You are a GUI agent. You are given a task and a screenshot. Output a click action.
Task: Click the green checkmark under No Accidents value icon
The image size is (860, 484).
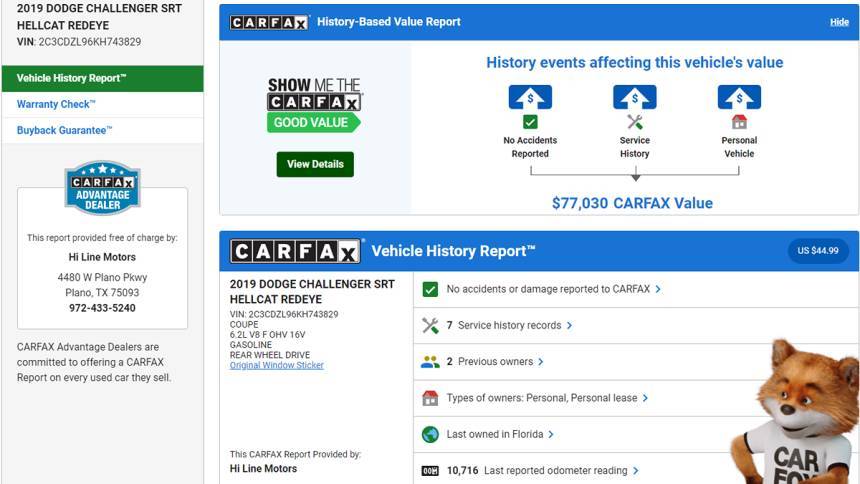530,122
